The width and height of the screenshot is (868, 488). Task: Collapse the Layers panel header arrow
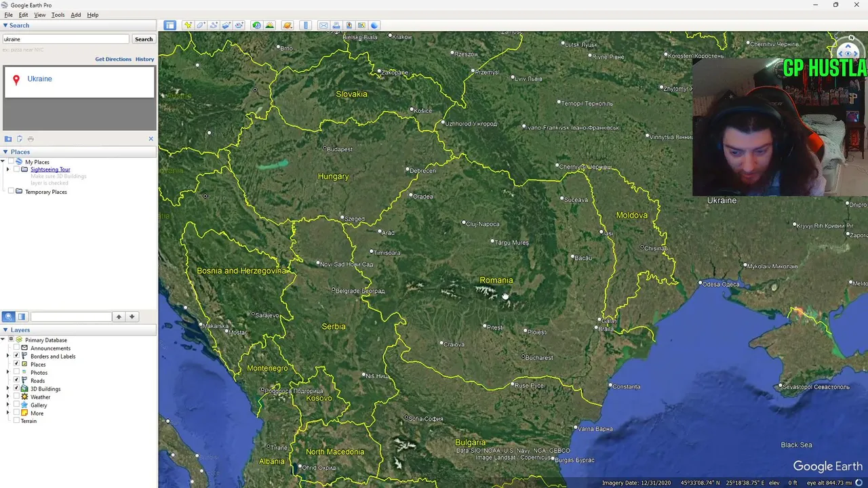(5, 330)
